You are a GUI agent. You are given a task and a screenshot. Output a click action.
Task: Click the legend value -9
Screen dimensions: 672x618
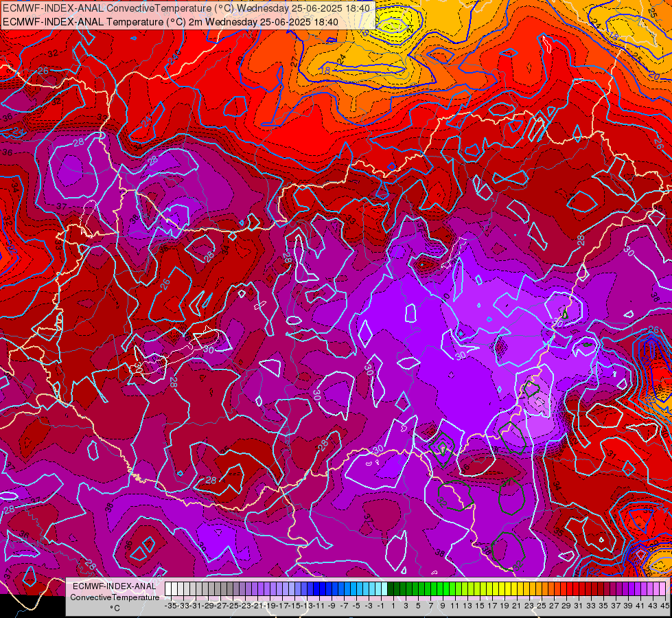click(332, 606)
